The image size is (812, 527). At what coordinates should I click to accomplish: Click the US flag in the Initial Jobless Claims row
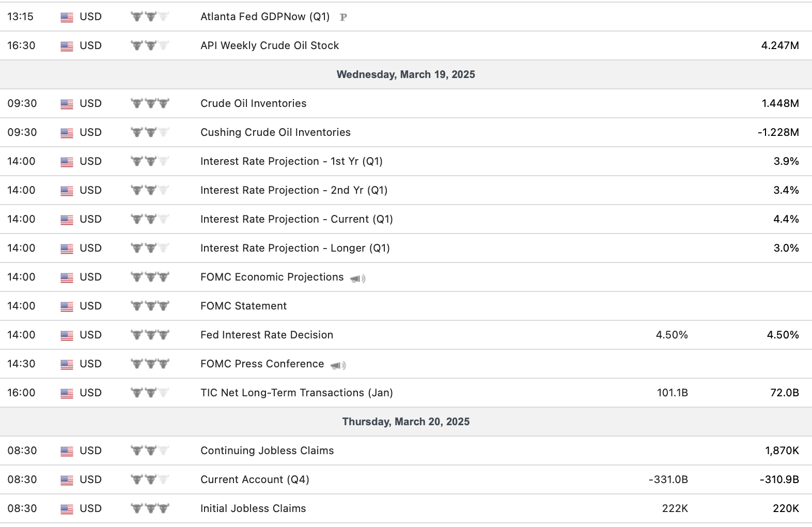point(67,509)
